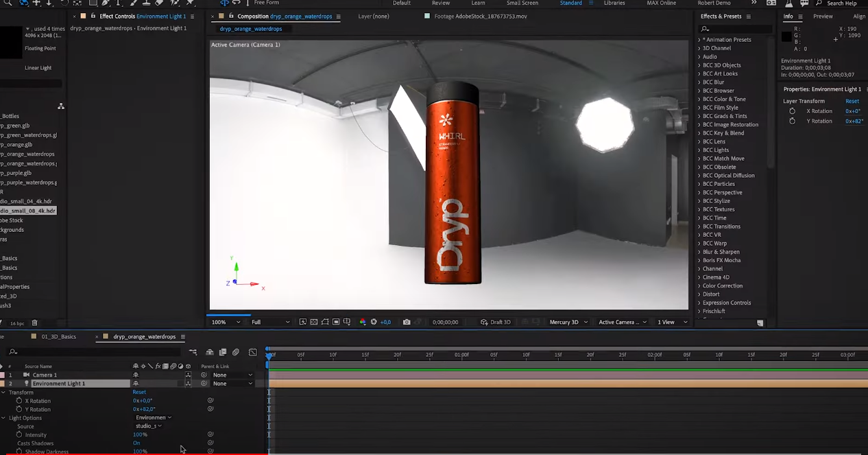The image size is (868, 455).
Task: Switch to the Libraries workspace
Action: click(614, 3)
